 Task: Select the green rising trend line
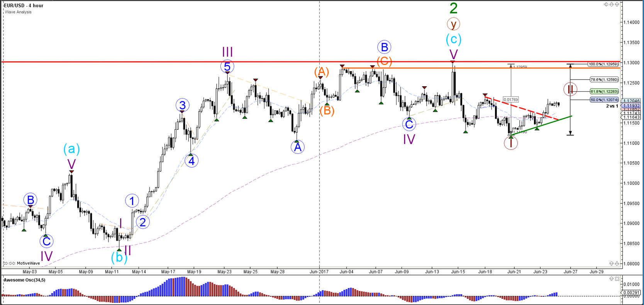click(x=541, y=126)
